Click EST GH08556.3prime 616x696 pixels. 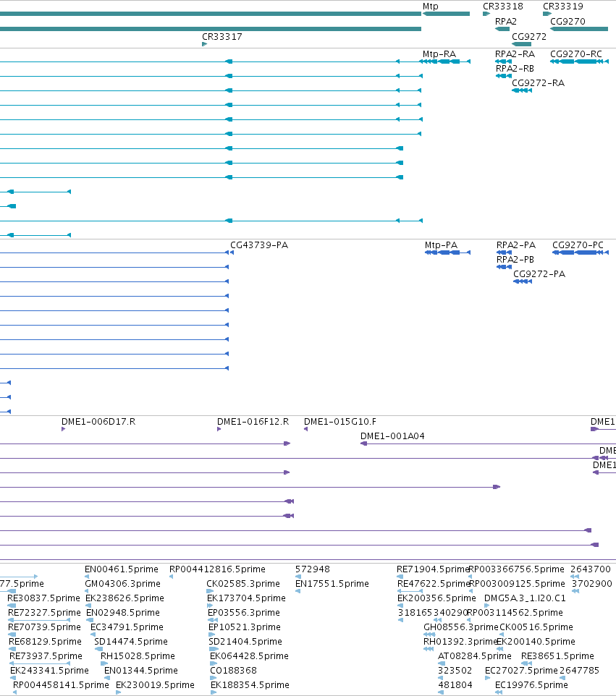460,627
